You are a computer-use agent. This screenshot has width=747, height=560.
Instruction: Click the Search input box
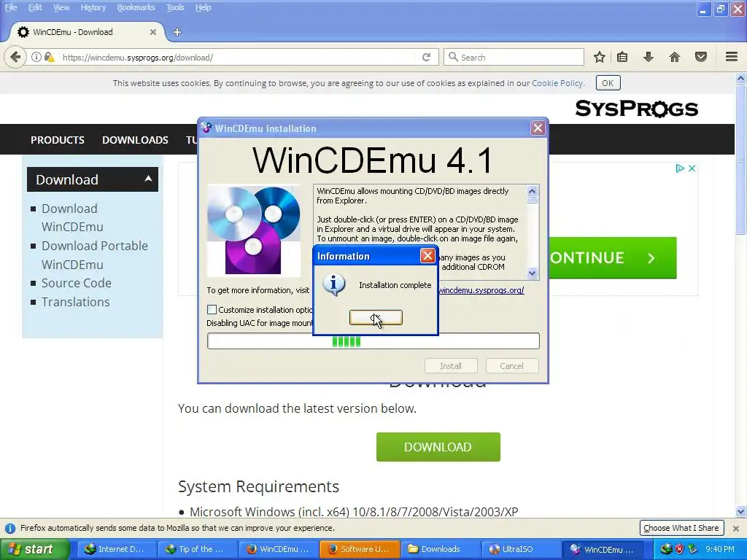pyautogui.click(x=514, y=57)
